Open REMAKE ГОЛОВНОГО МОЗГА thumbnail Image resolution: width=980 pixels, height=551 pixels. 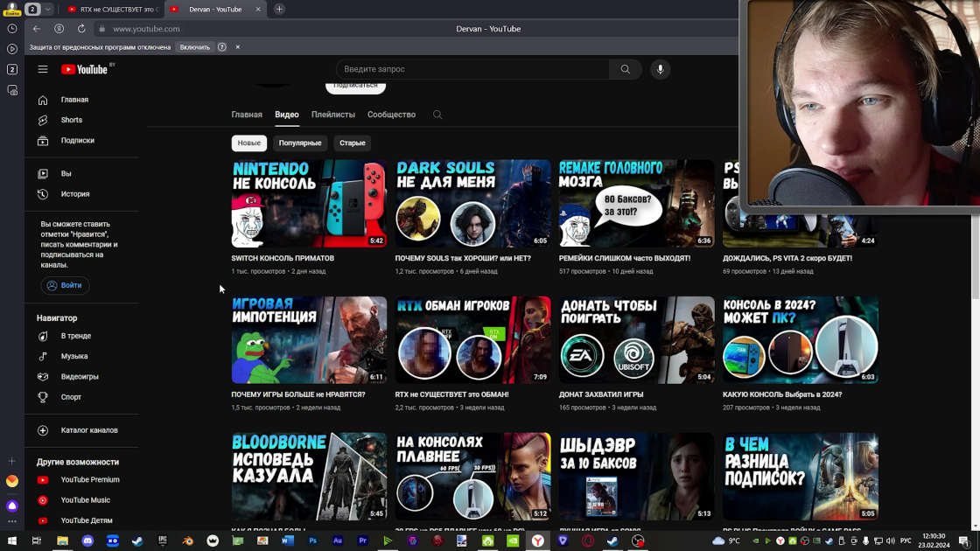(637, 204)
